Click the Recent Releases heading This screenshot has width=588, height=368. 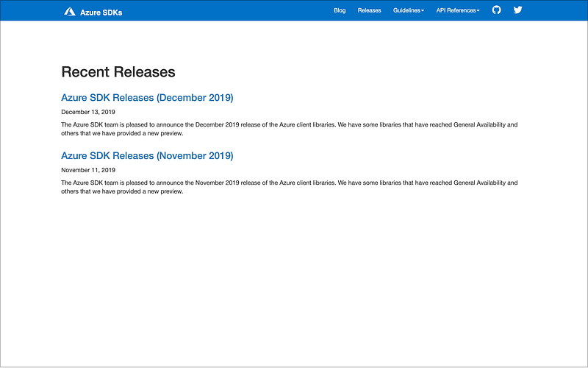click(x=118, y=71)
